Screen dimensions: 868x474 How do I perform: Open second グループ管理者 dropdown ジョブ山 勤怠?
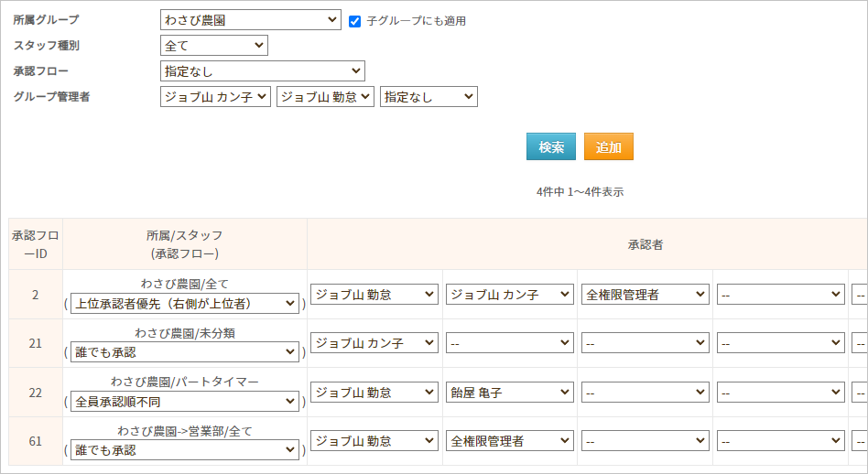325,96
